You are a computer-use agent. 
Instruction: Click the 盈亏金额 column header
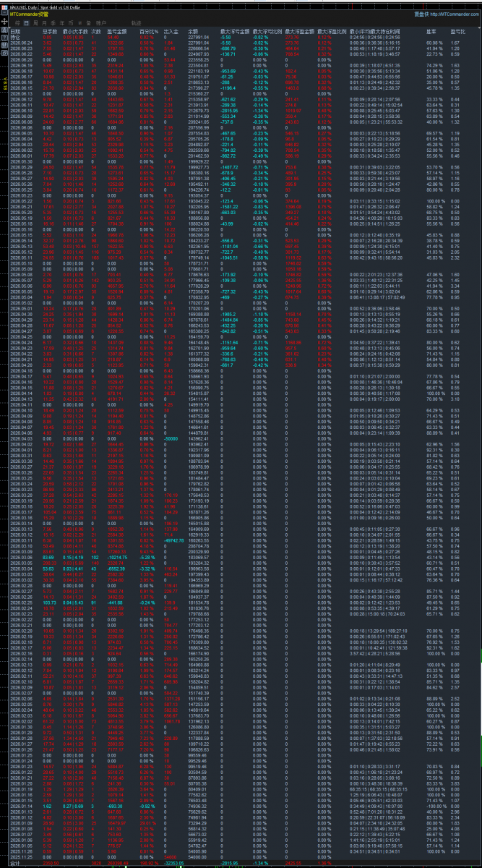(116, 32)
